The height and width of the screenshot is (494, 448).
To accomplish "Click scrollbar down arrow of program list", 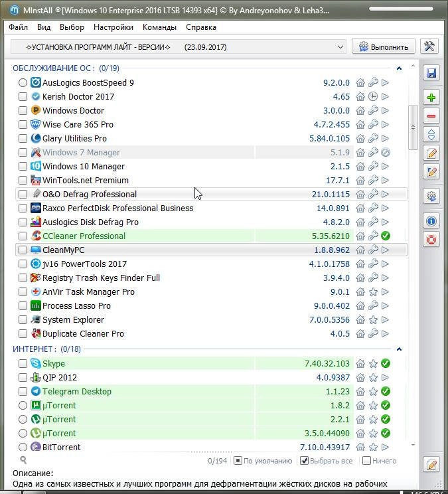I will (x=413, y=445).
